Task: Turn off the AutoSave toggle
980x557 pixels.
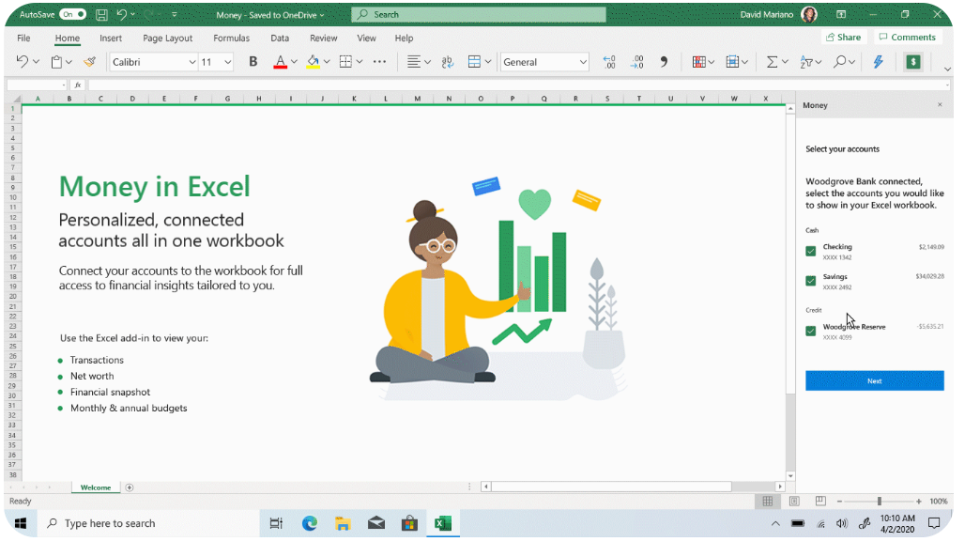Action: click(72, 15)
